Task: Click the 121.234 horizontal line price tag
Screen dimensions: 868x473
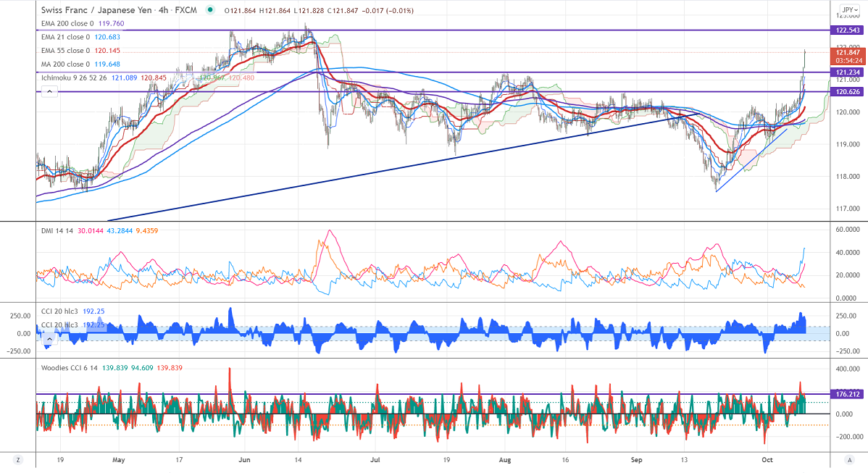Action: coord(848,72)
